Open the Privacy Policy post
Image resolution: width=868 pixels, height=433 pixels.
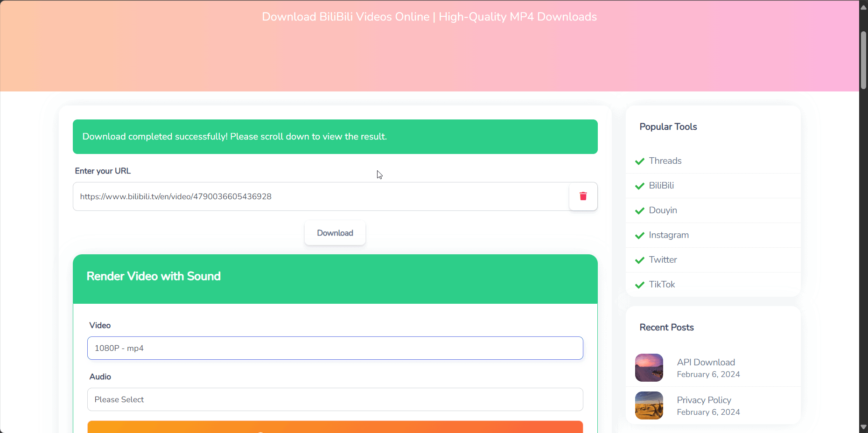[x=704, y=400]
